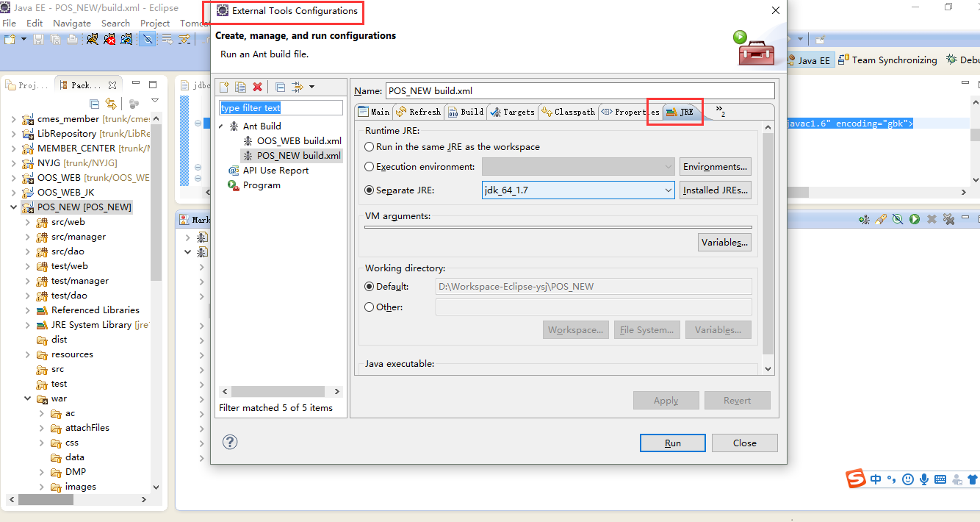Click the type filter text field
Viewport: 980px width, 522px height.
pos(281,107)
